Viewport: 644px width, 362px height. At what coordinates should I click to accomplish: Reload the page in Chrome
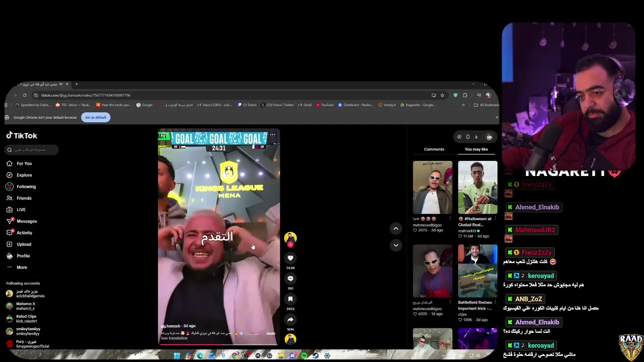[24, 95]
